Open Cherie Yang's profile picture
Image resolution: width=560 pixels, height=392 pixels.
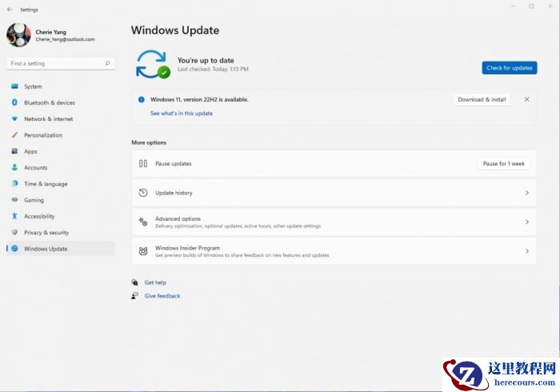pos(18,34)
